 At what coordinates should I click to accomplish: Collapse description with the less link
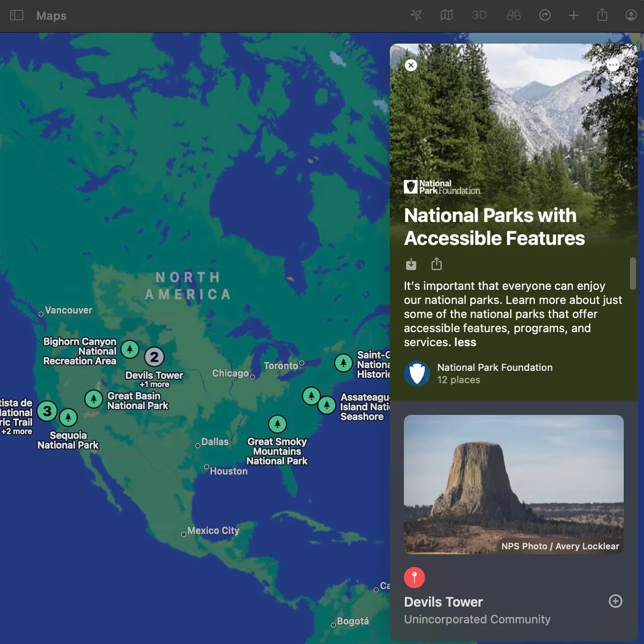pyautogui.click(x=465, y=342)
